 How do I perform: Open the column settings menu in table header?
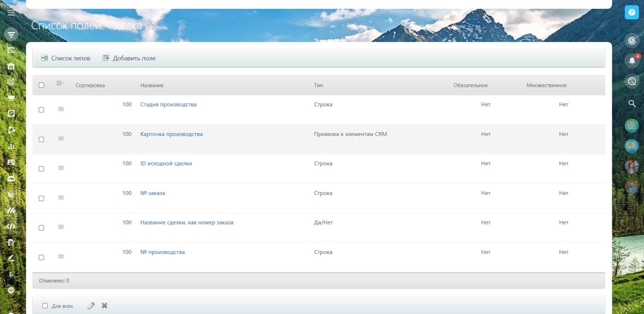(x=60, y=83)
